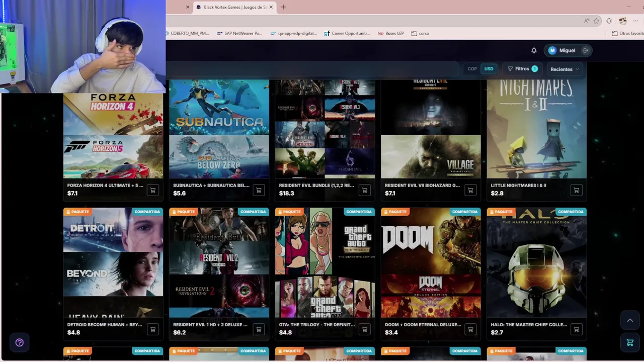Click the $2.7 Halo price
This screenshot has width=644, height=362.
(x=497, y=332)
